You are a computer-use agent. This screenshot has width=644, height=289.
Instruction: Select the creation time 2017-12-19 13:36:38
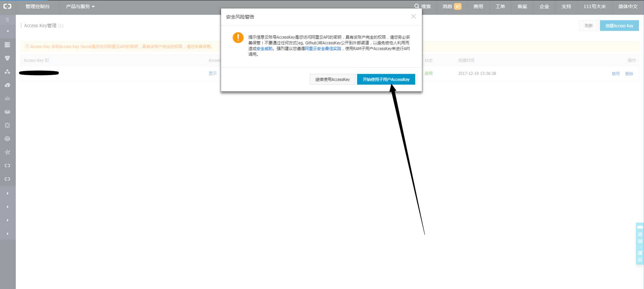(477, 73)
